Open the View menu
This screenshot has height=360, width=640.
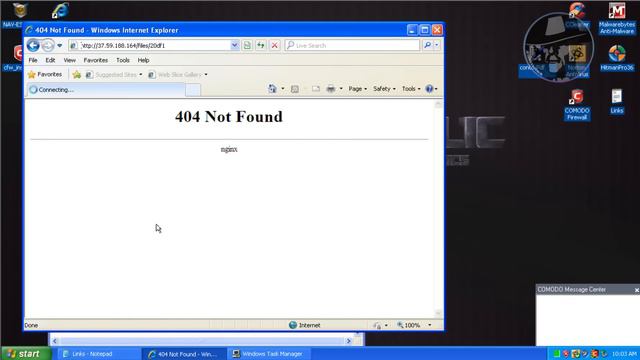(69, 60)
